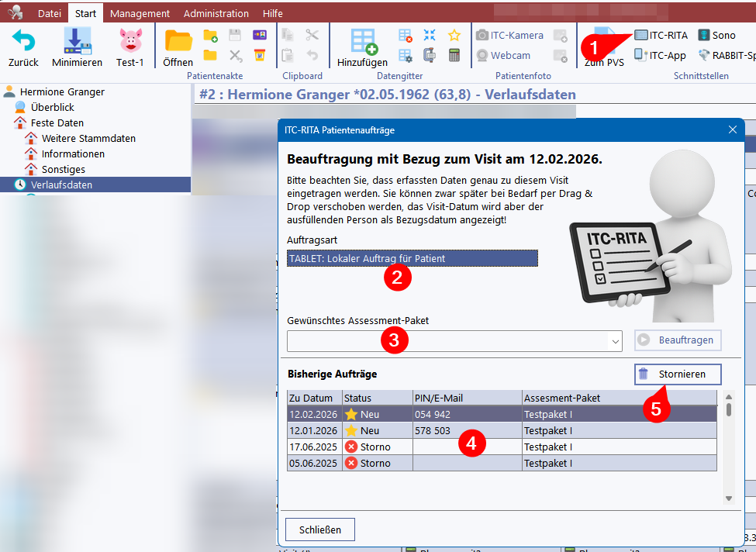The width and height of the screenshot is (756, 552).
Task: Open the Management ribbon tab
Action: [x=140, y=13]
